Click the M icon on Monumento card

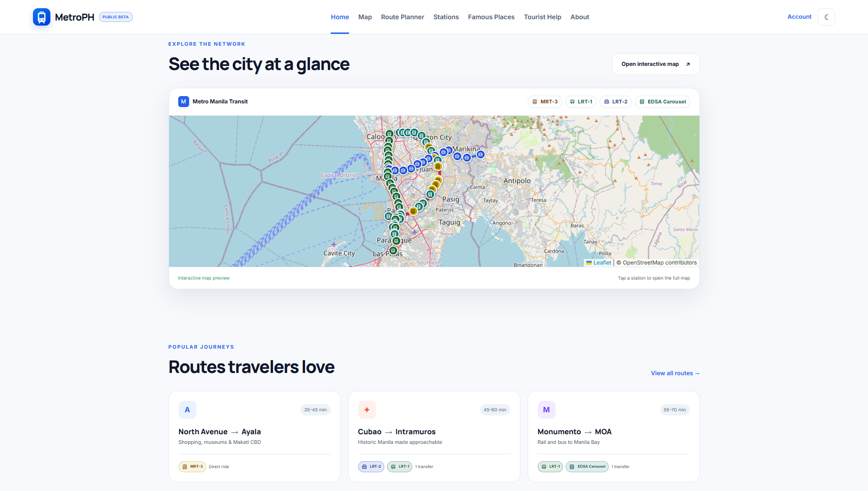[546, 410]
